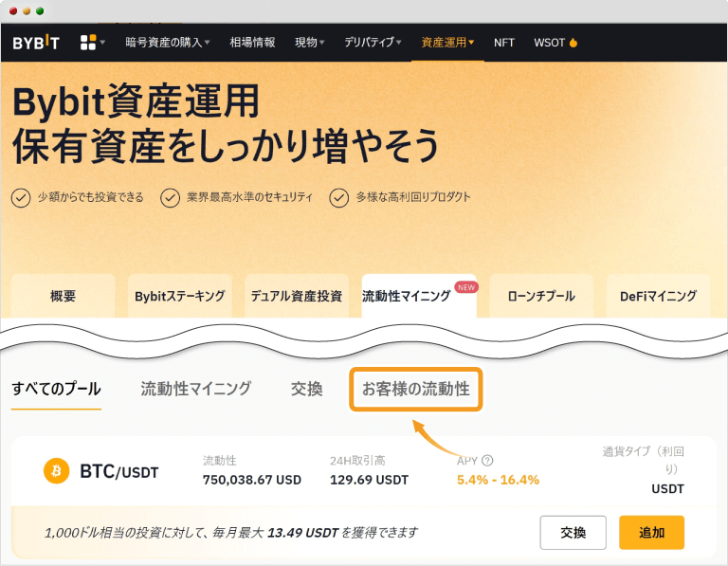Image resolution: width=728 pixels, height=566 pixels.
Task: Select the 流動性マイニング product tab
Action: [x=419, y=296]
